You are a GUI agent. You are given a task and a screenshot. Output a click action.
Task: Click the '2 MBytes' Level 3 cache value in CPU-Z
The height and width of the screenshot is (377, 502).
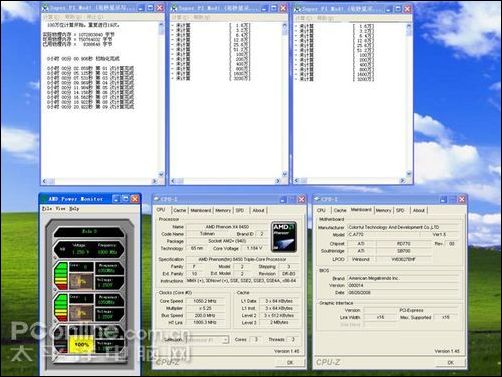(279, 322)
